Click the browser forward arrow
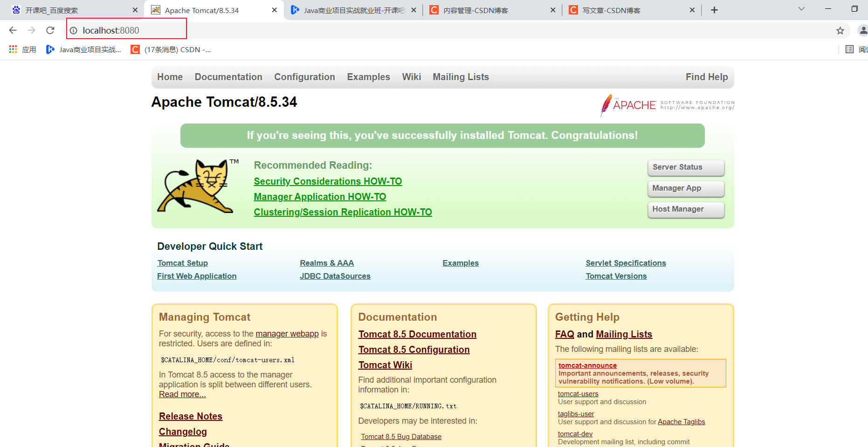This screenshot has width=868, height=447. [31, 30]
